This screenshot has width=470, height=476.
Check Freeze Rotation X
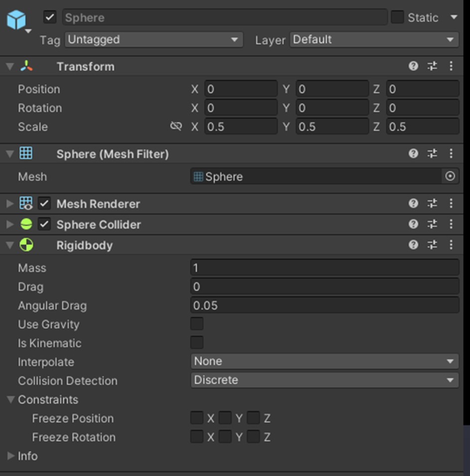197,437
